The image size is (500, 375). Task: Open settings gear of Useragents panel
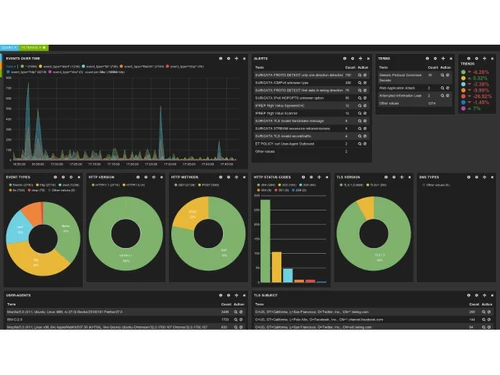[x=228, y=295]
